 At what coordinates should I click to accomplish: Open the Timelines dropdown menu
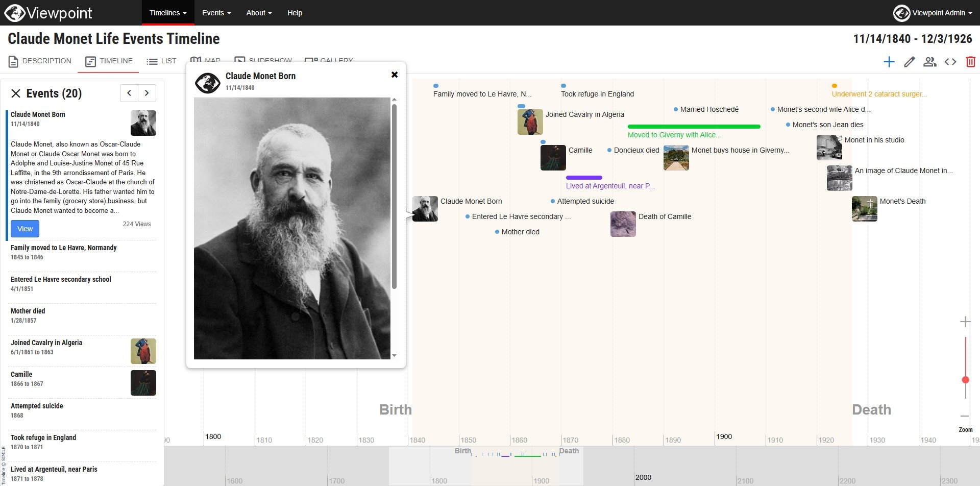click(x=167, y=13)
